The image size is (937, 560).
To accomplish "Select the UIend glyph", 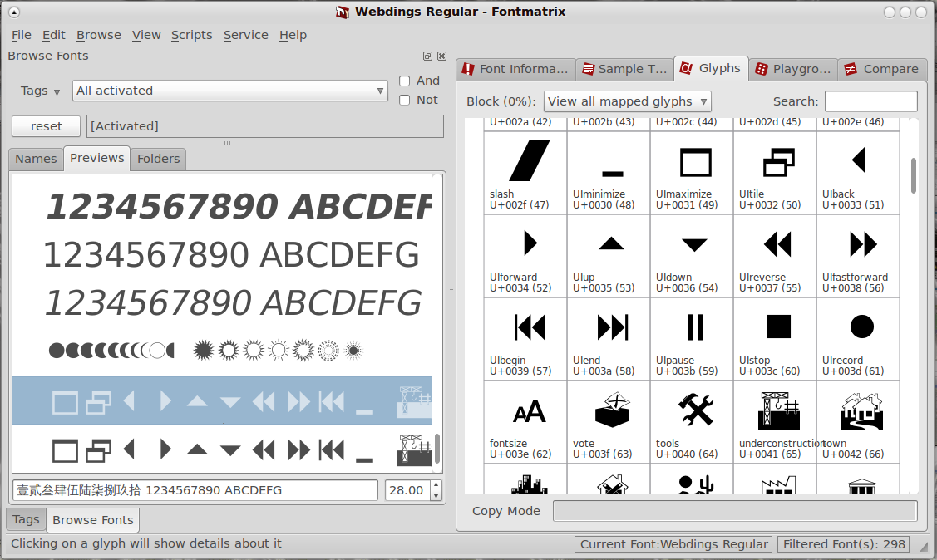I will [609, 339].
